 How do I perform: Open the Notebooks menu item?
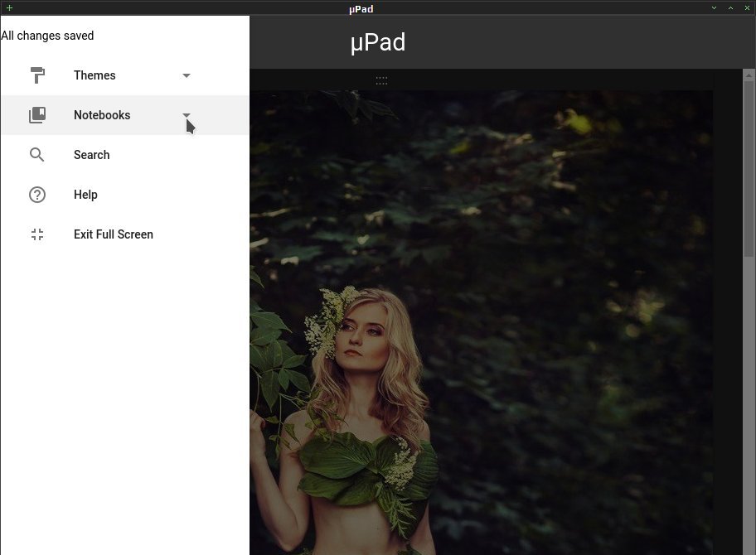point(125,115)
